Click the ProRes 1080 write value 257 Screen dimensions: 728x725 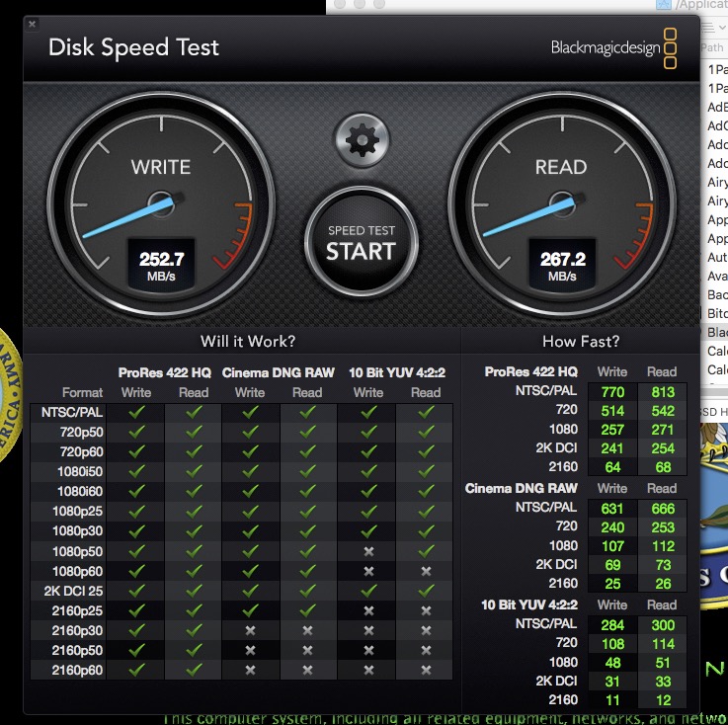click(612, 430)
